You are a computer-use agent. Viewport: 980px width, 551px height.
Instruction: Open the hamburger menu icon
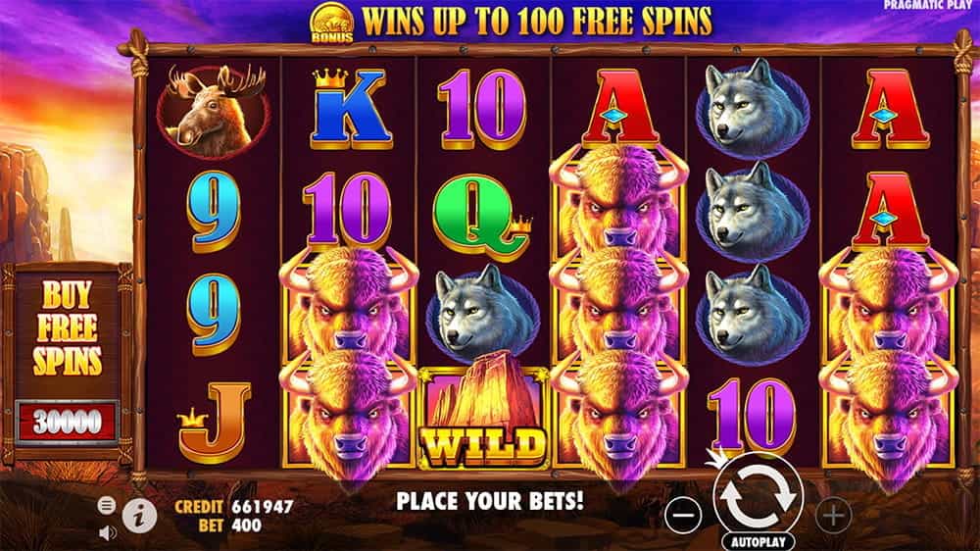106,505
